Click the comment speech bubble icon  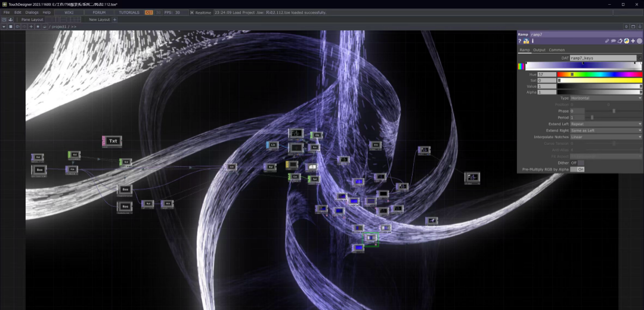click(614, 41)
